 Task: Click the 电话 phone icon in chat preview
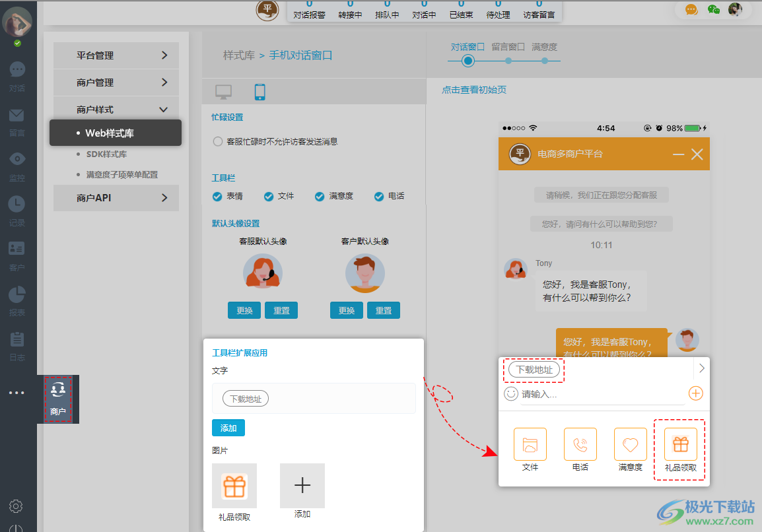pyautogui.click(x=580, y=444)
